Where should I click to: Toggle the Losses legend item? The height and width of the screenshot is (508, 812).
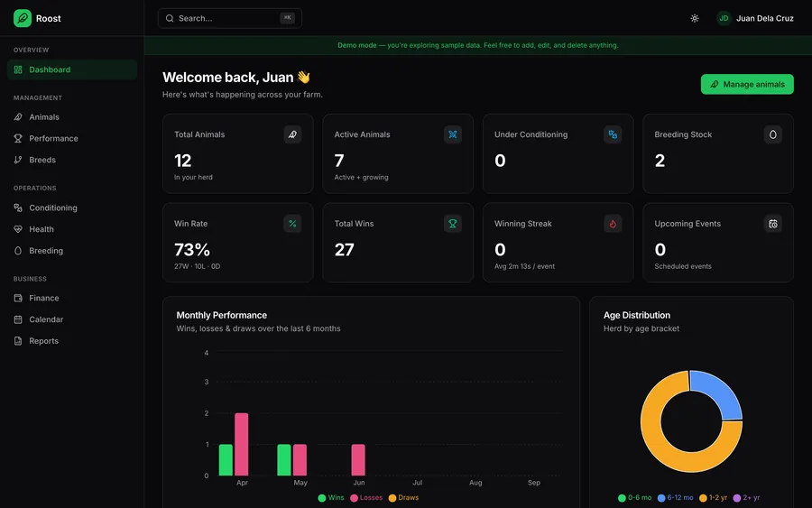[x=366, y=498]
